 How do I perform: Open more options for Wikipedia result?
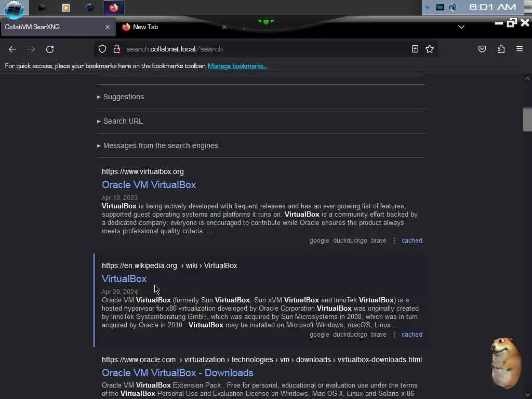pos(394,335)
